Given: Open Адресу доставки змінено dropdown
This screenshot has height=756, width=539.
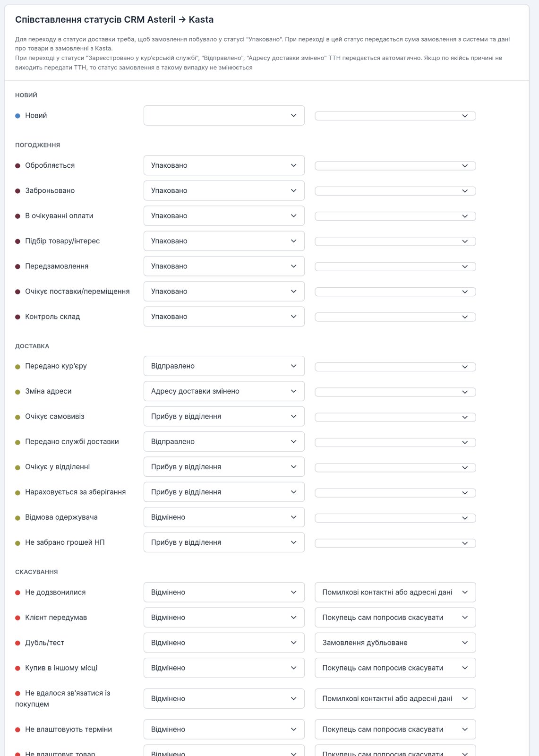Looking at the screenshot, I should (x=224, y=391).
